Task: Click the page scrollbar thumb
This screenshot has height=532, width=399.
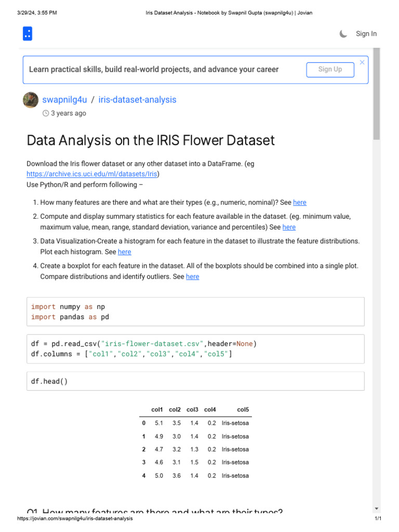Action: (x=377, y=94)
